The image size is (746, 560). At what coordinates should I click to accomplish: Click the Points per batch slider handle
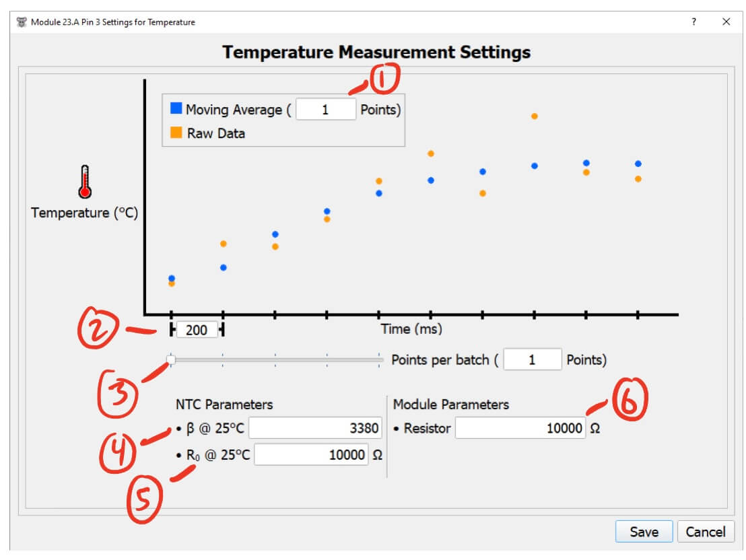171,359
